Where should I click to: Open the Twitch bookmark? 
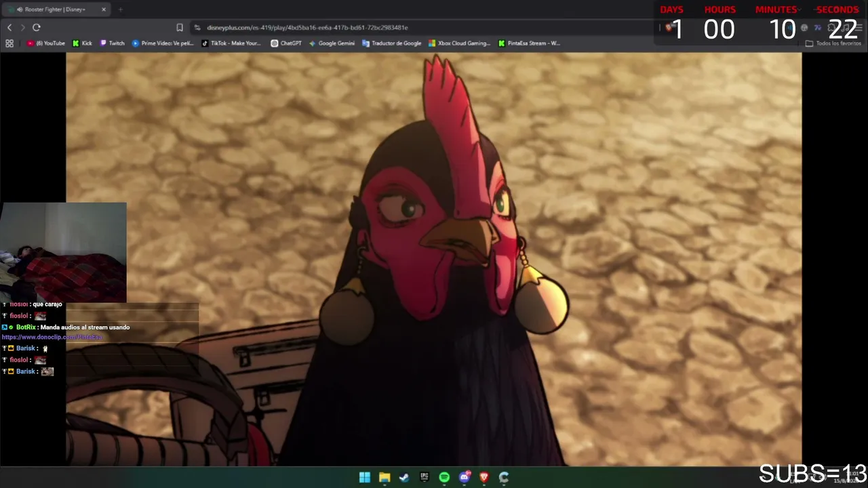click(113, 43)
